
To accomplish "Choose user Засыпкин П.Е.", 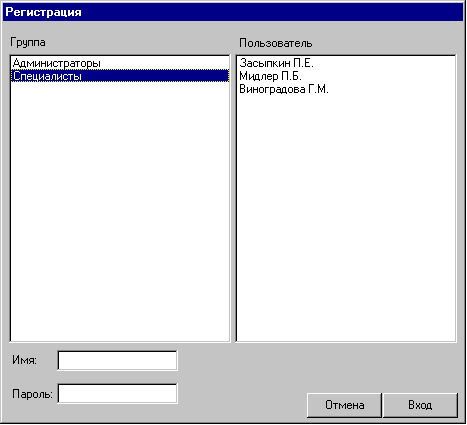I will [x=346, y=63].
